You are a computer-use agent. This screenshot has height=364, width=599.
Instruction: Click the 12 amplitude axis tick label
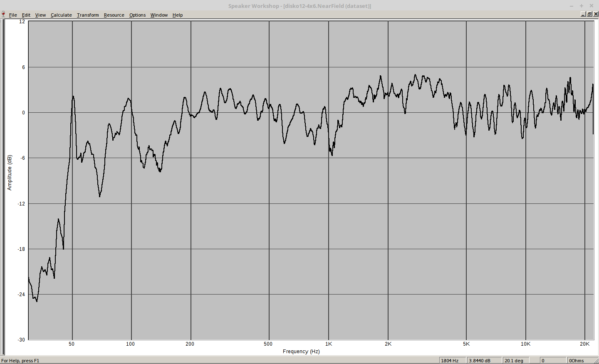(x=22, y=22)
